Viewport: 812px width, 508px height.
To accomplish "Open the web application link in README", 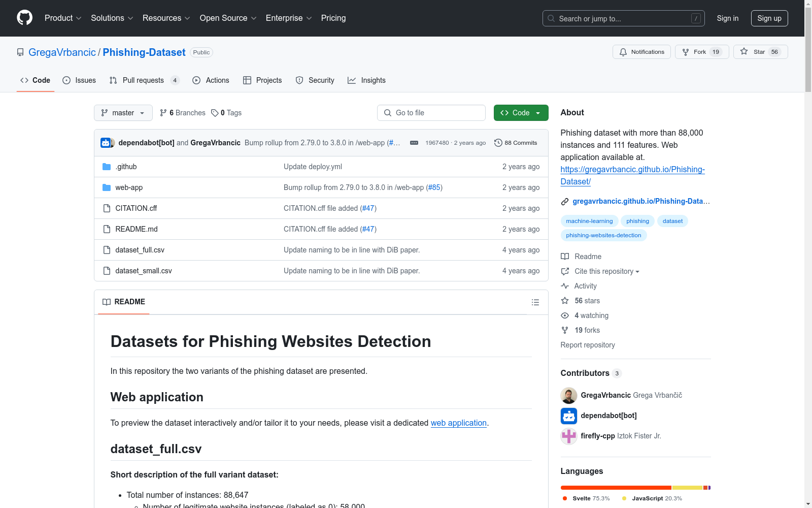I will (x=459, y=423).
